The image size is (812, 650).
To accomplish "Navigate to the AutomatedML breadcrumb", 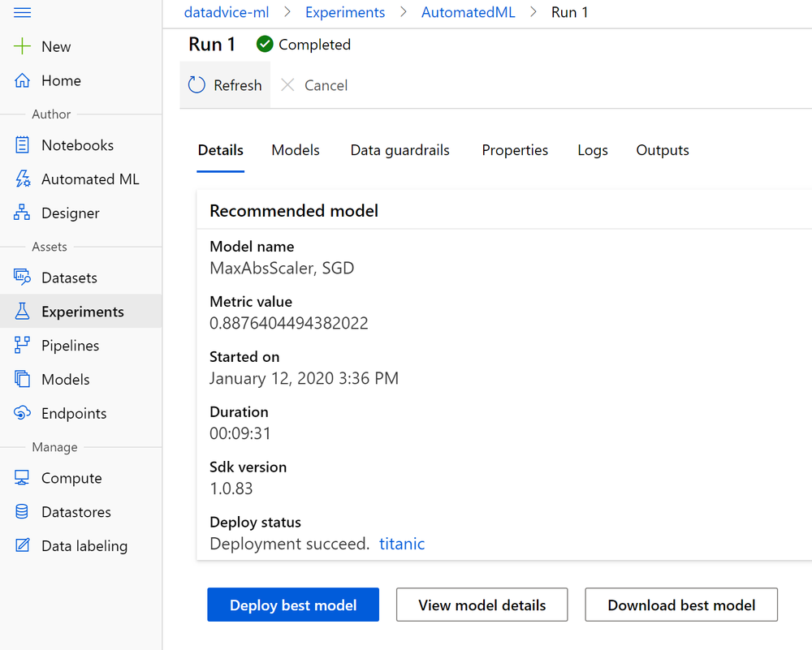I will [x=468, y=12].
